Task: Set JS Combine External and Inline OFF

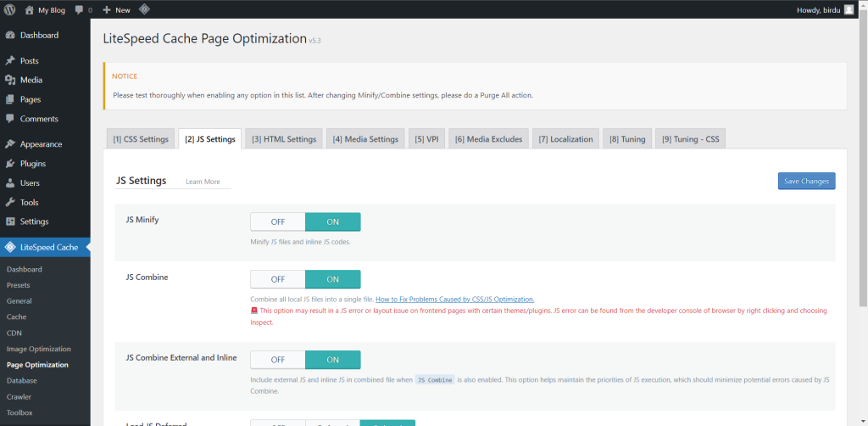Action: pos(278,360)
